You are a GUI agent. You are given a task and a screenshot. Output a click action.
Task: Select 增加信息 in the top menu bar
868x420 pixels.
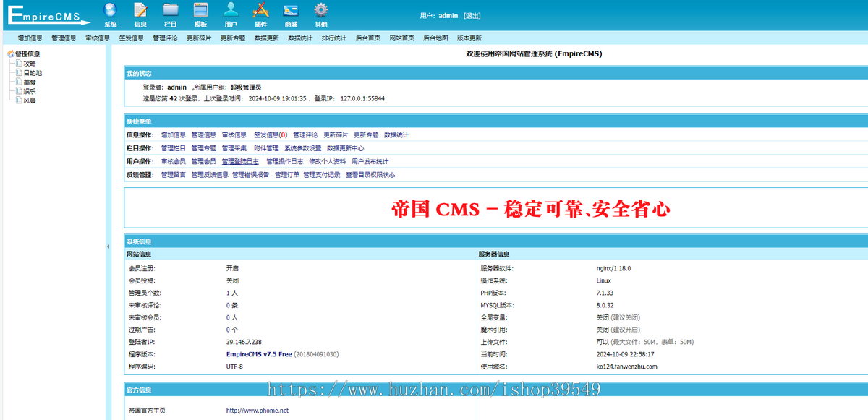click(30, 38)
